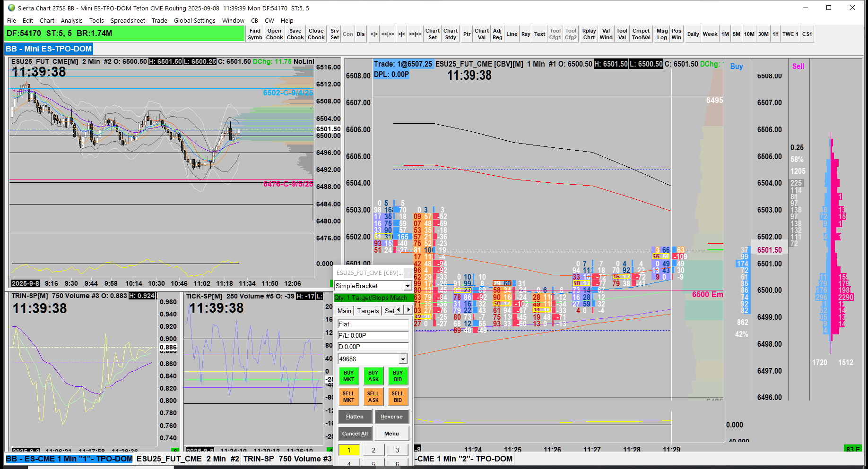This screenshot has height=469, width=868.
Task: Click the Flat position status field
Action: 373,324
